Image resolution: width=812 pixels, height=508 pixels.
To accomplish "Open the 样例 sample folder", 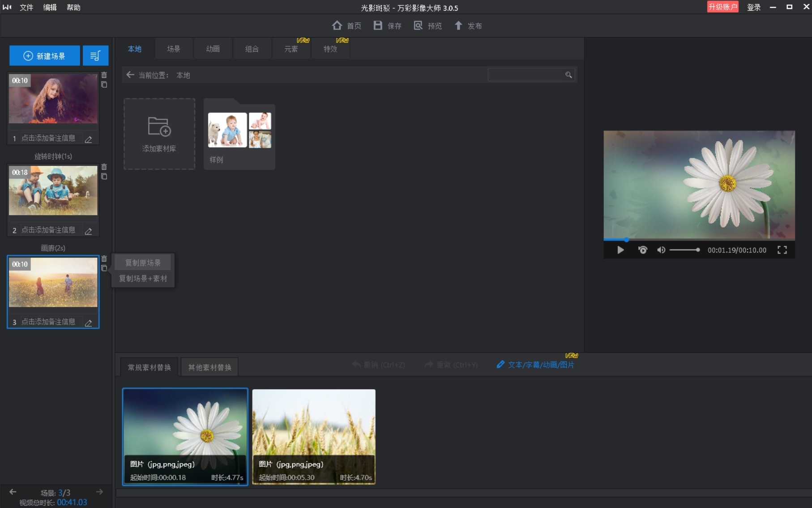I will (x=239, y=134).
